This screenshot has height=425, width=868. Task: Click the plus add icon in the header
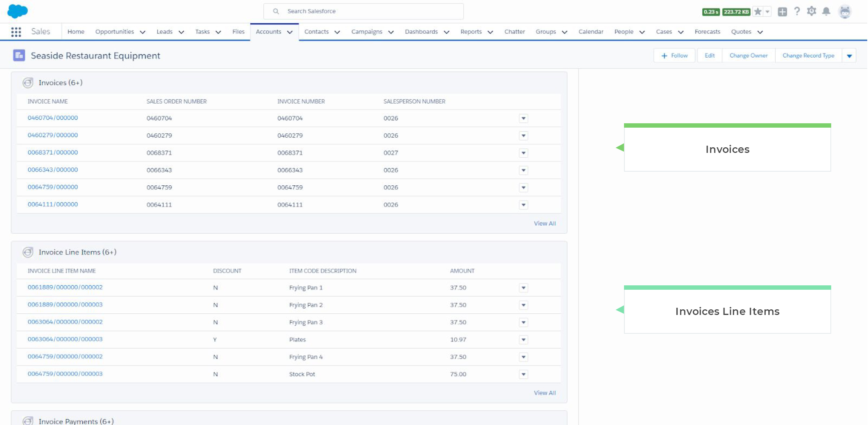[783, 11]
